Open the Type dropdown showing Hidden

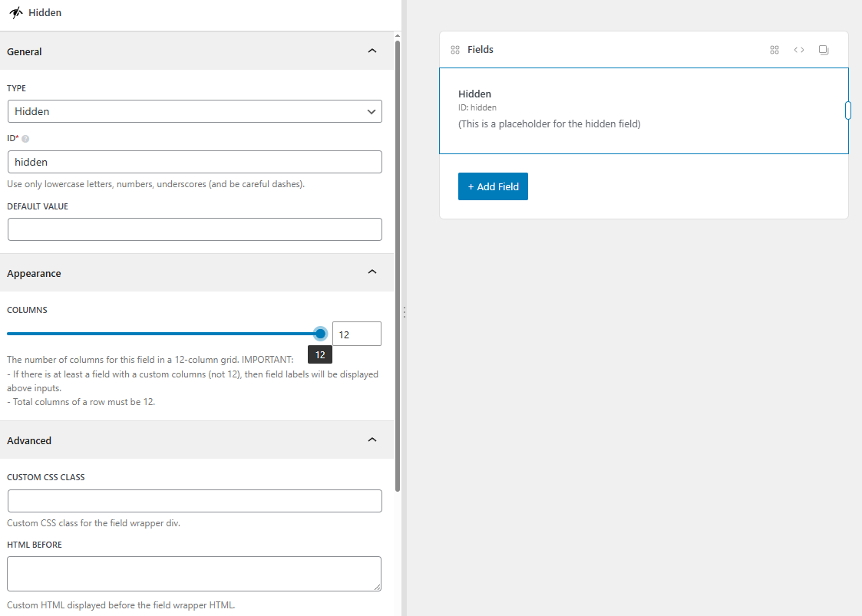195,111
